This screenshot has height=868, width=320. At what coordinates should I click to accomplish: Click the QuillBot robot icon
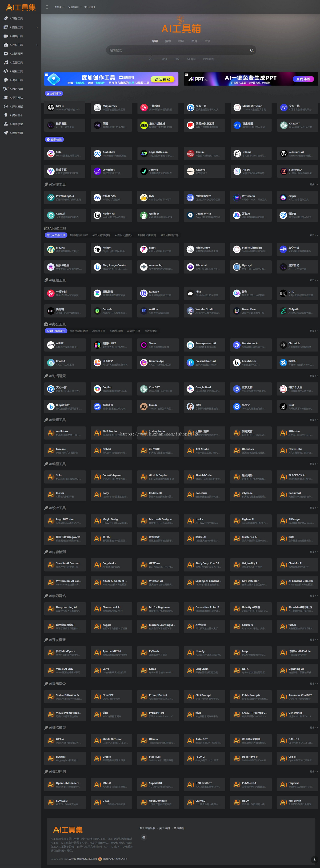[x=144, y=215]
